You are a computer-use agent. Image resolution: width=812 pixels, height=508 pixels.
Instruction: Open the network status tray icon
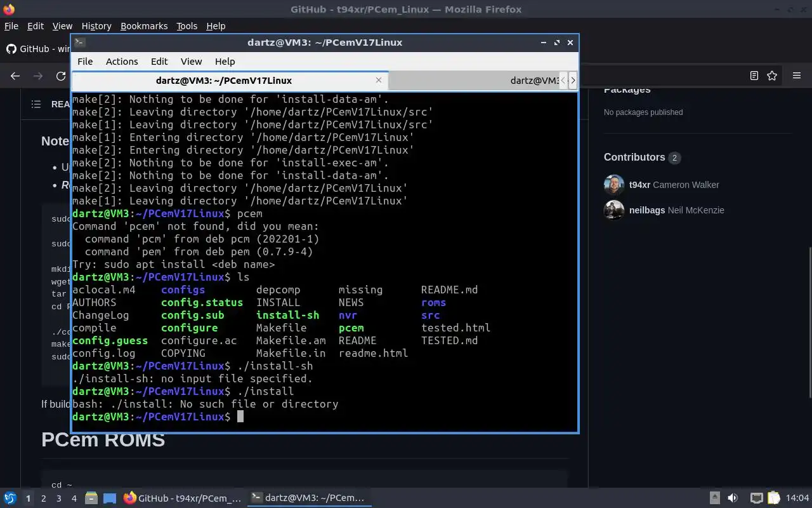pos(756,498)
